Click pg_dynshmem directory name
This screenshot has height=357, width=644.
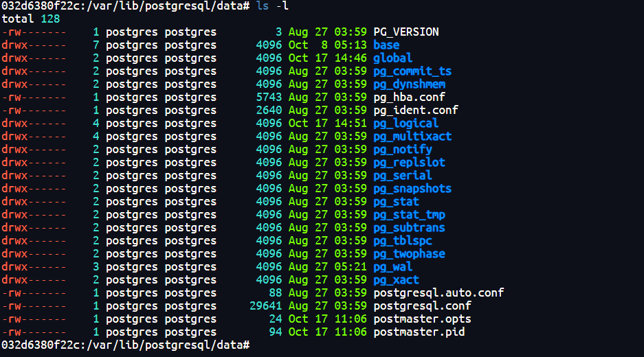click(x=409, y=84)
